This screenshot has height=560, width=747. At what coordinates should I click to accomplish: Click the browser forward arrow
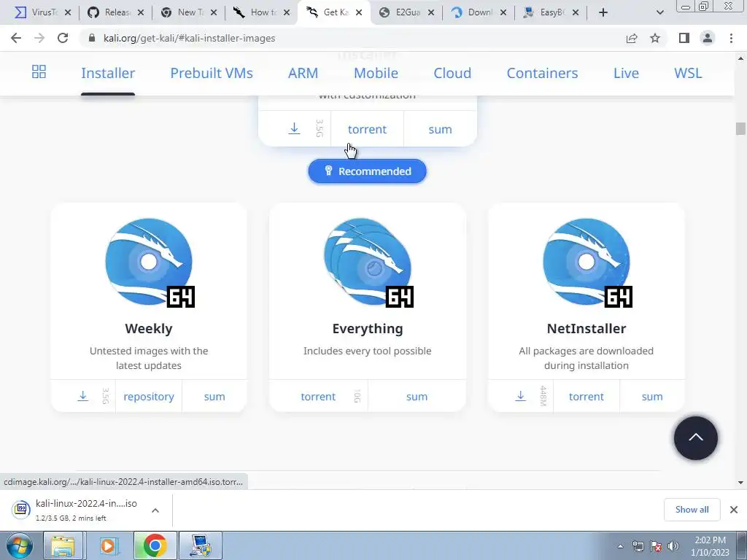39,38
